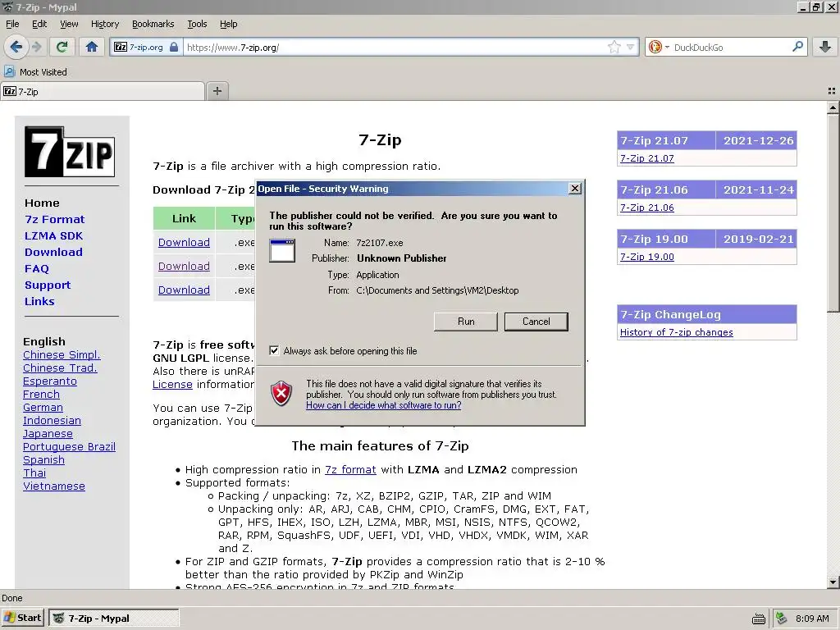Click the 8:09 AM system clock
840x630 pixels.
click(812, 619)
